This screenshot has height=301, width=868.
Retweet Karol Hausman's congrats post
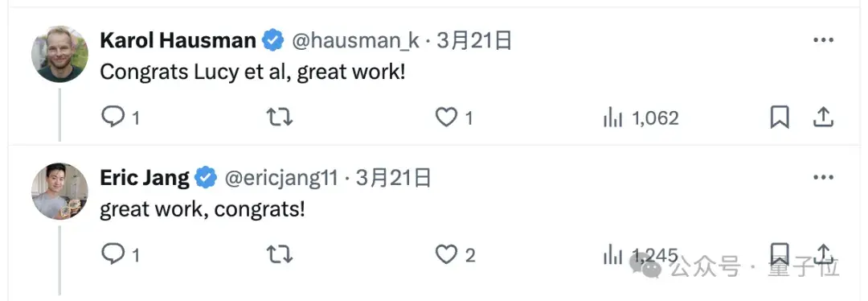click(280, 118)
